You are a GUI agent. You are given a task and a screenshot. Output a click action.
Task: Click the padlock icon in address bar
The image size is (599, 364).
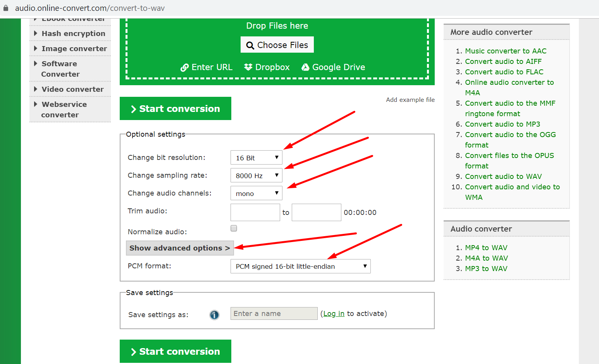point(6,8)
